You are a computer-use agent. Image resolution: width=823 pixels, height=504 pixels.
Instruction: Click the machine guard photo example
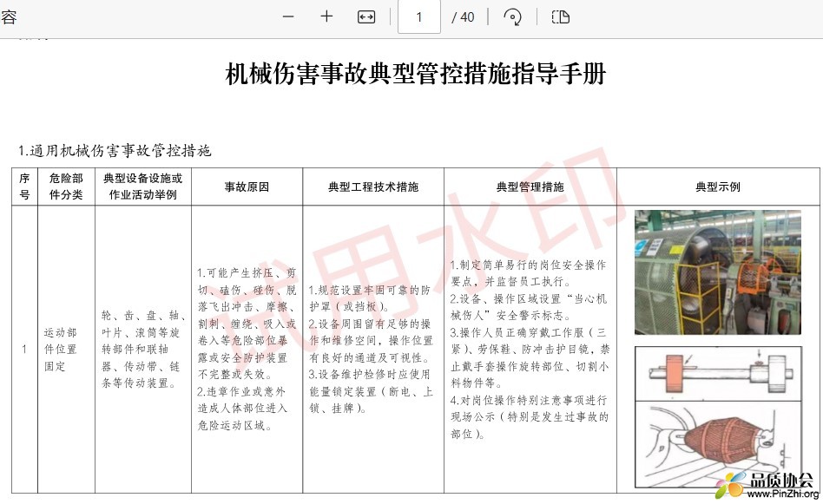pos(717,272)
